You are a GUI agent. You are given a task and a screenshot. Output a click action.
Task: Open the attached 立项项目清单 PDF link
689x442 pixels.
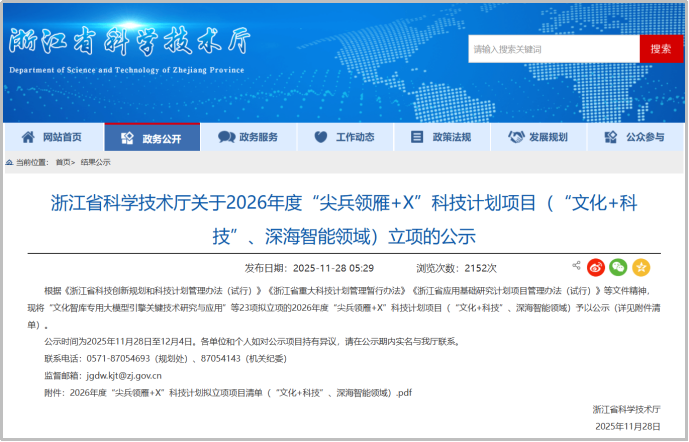point(240,393)
